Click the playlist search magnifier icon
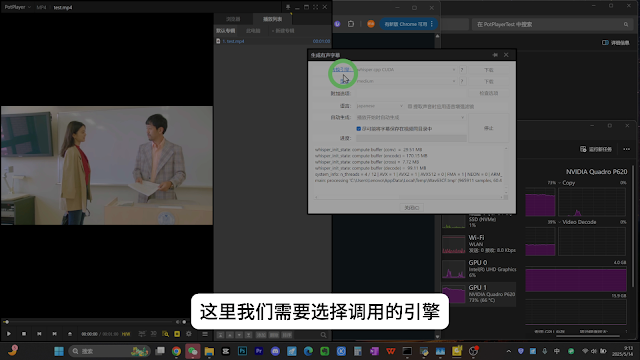 [323, 335]
